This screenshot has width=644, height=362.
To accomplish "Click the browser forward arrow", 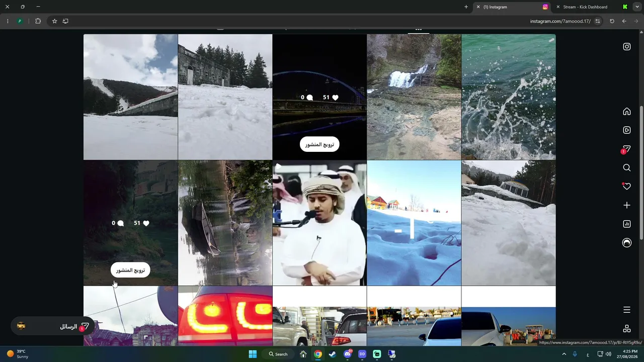I will tap(636, 21).
